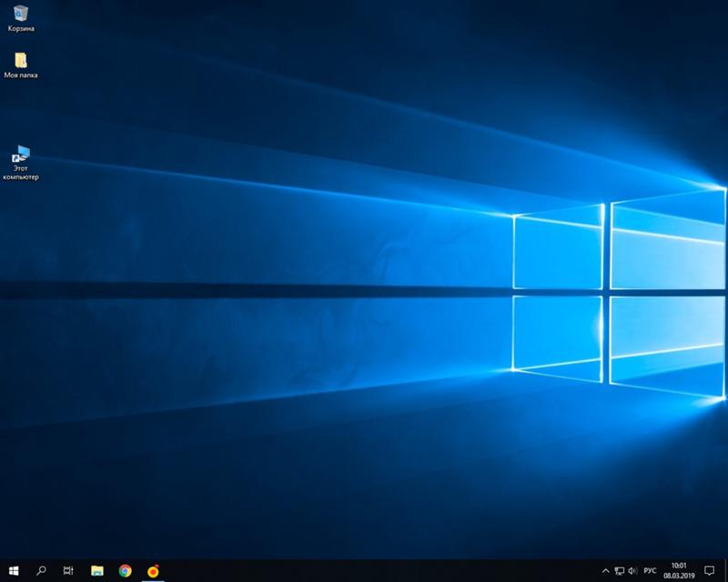
Task: Select the Корзина recycle bin icon
Action: (x=21, y=18)
